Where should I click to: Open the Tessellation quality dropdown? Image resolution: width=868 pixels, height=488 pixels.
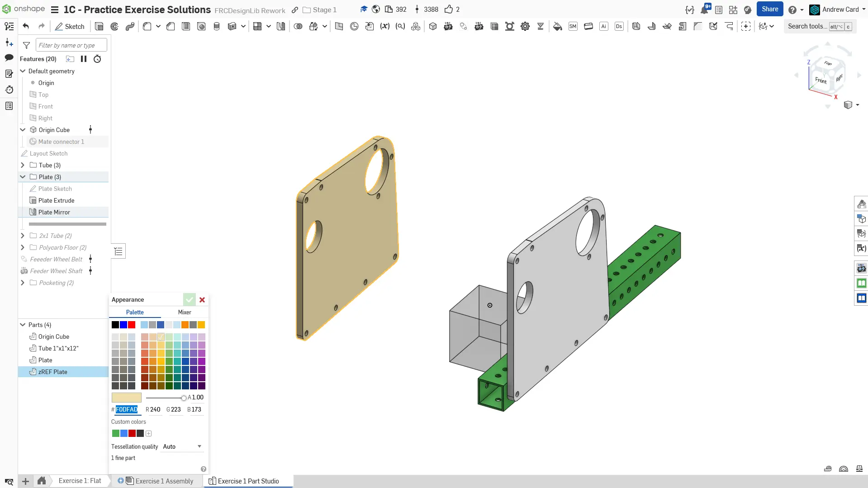click(x=183, y=446)
